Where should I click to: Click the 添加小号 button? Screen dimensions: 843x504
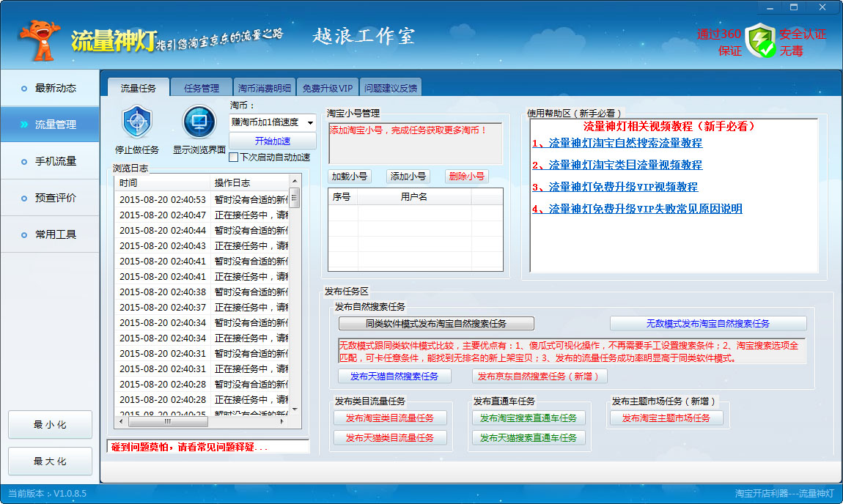(x=408, y=177)
